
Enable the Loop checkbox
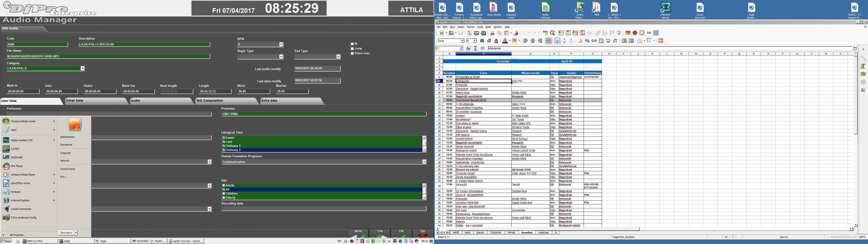pyautogui.click(x=352, y=49)
